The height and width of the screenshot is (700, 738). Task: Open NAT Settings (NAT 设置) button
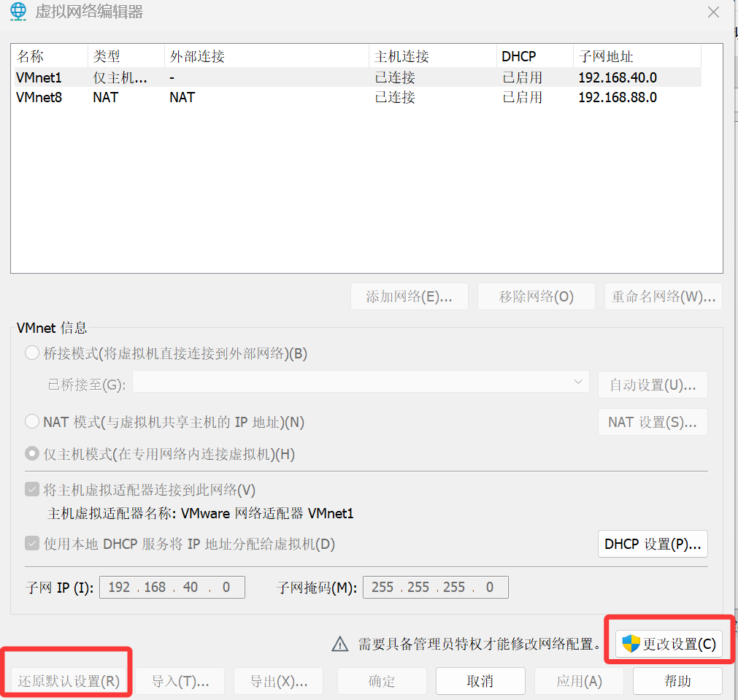[x=653, y=422]
